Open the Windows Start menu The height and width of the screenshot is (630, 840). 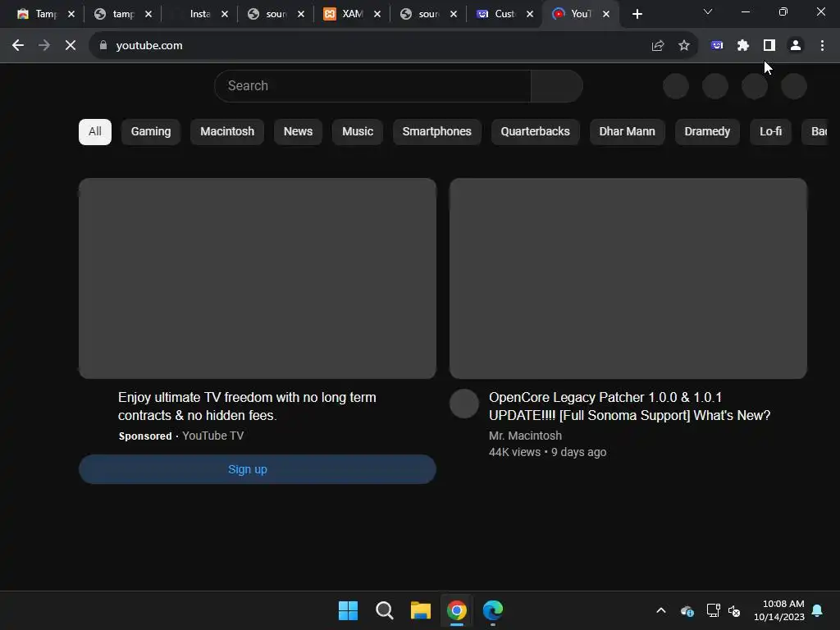pos(348,610)
